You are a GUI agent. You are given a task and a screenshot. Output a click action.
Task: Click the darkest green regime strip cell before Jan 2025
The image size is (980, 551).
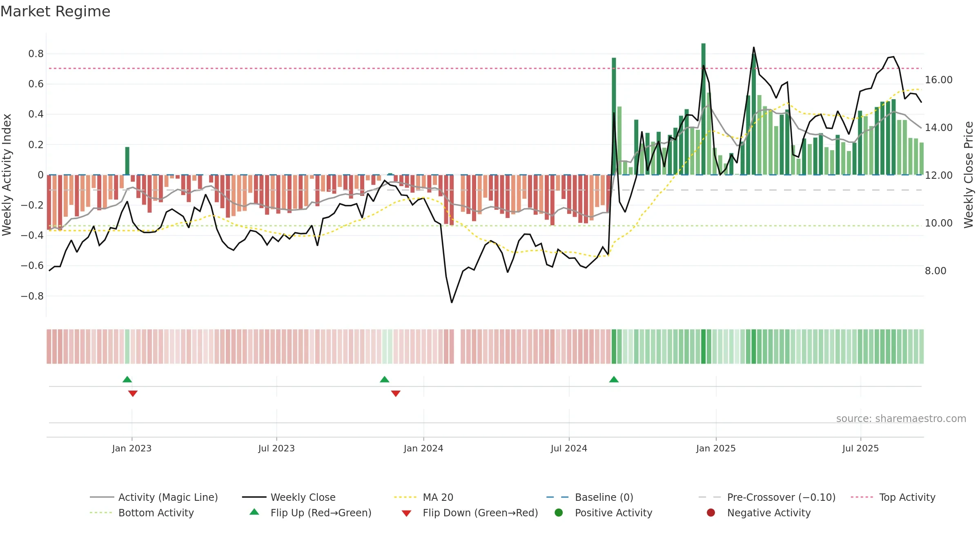pyautogui.click(x=704, y=347)
